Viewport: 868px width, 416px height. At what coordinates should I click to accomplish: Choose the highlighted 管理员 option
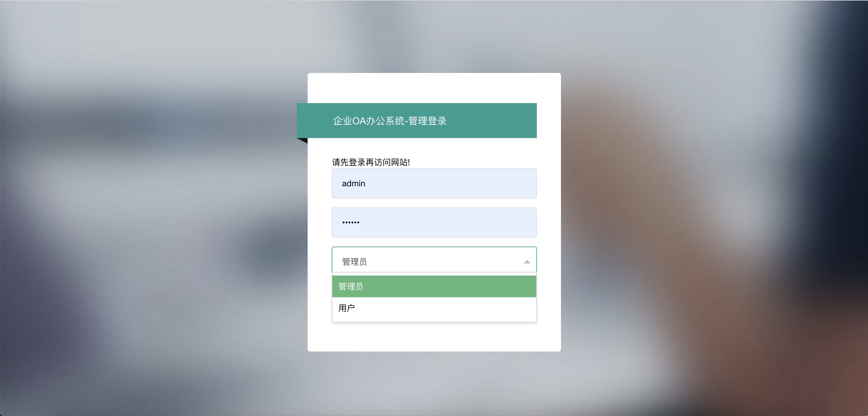434,286
